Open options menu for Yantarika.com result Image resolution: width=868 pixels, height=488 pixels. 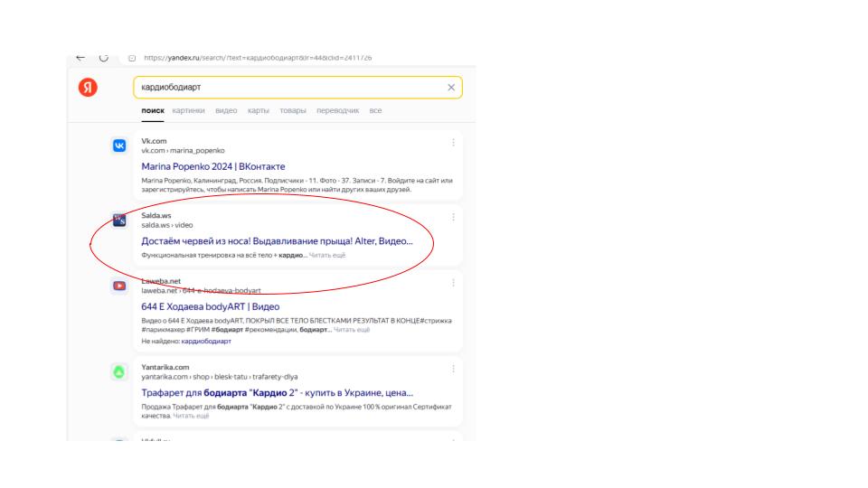click(x=453, y=369)
